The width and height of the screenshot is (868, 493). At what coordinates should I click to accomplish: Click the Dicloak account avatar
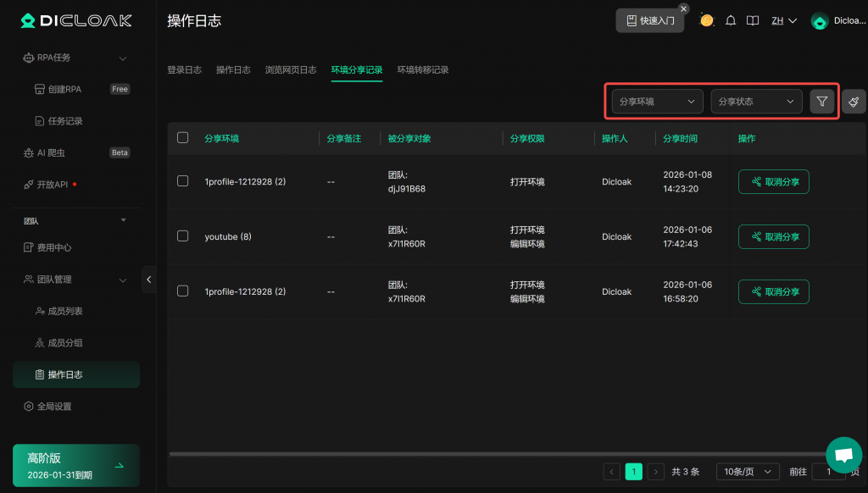820,21
